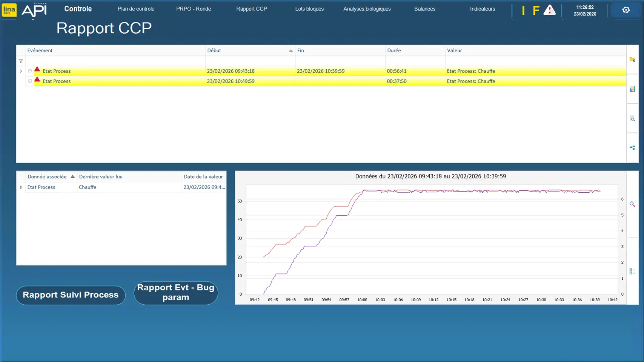Toggle the chart legend checklist icon
Viewport: 644px width, 362px height.
click(632, 271)
